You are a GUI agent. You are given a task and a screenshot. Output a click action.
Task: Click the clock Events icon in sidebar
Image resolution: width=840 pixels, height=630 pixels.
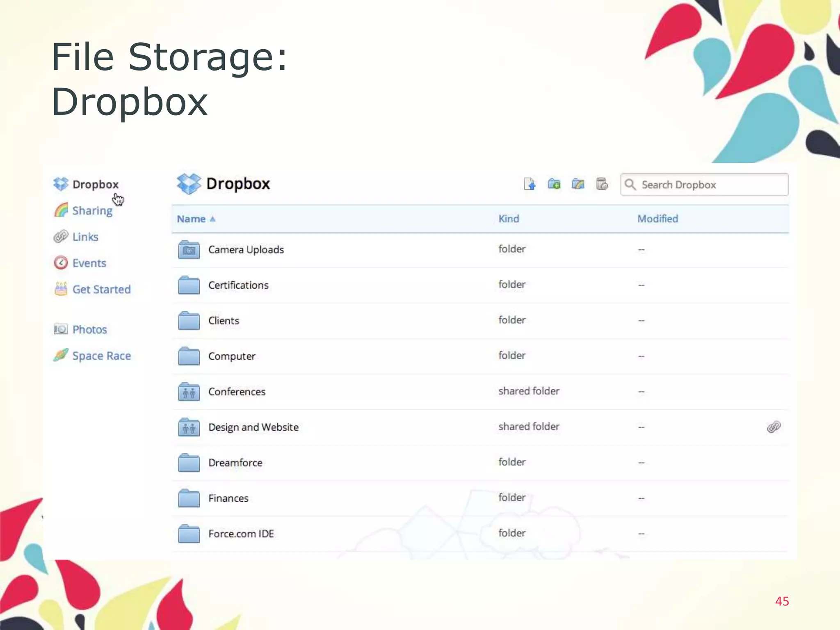click(x=61, y=263)
